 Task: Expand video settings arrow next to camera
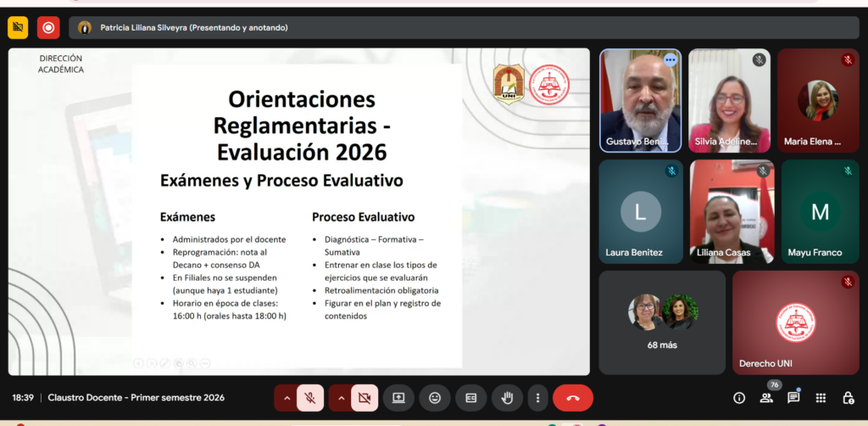point(341,397)
